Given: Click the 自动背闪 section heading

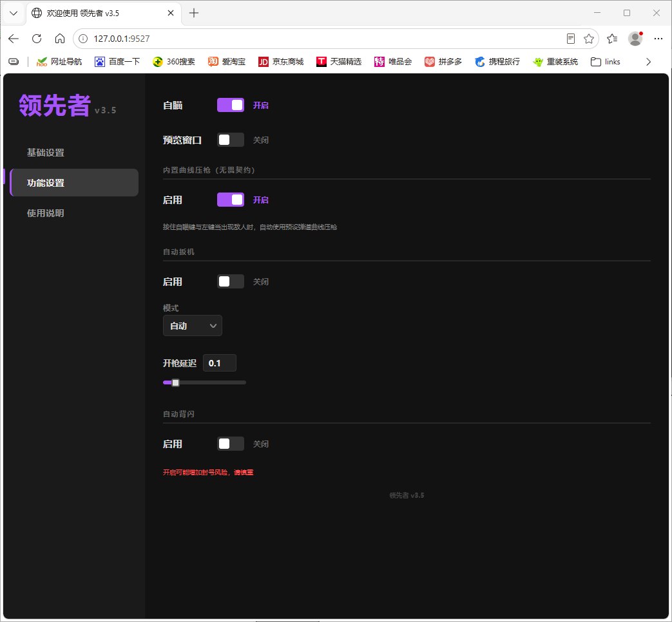Looking at the screenshot, I should [178, 414].
